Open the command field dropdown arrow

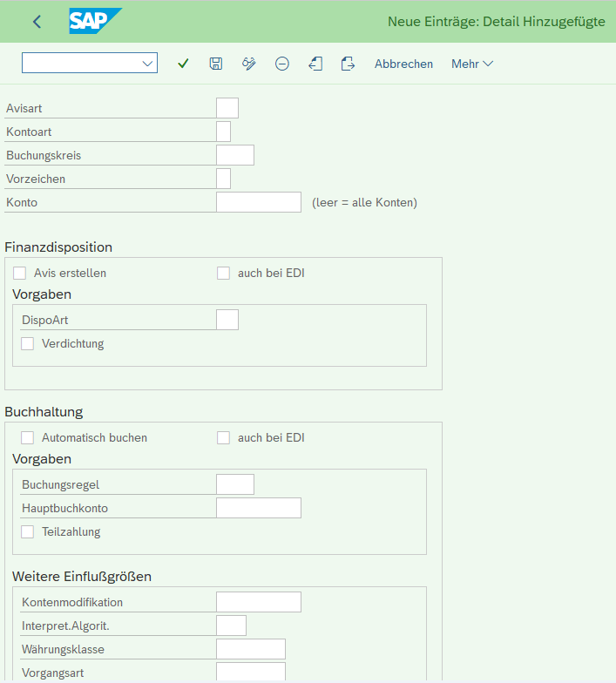tap(147, 64)
